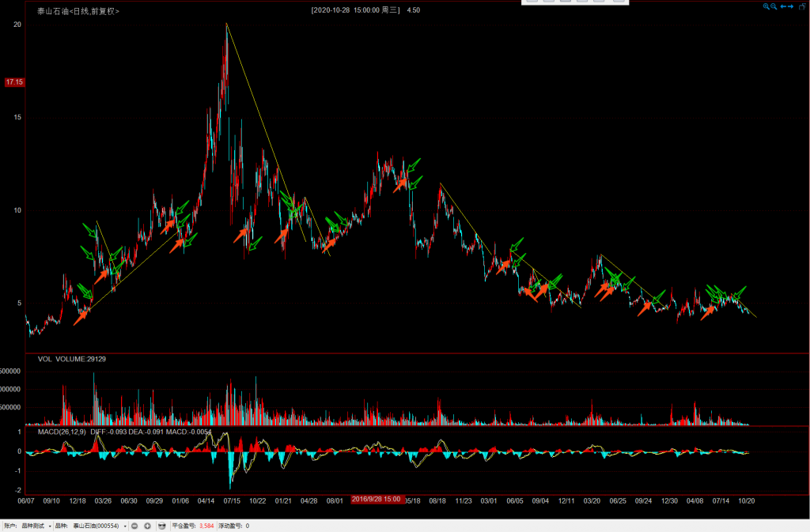Click the MACD(26,12,9) indicator label

[x=62, y=432]
